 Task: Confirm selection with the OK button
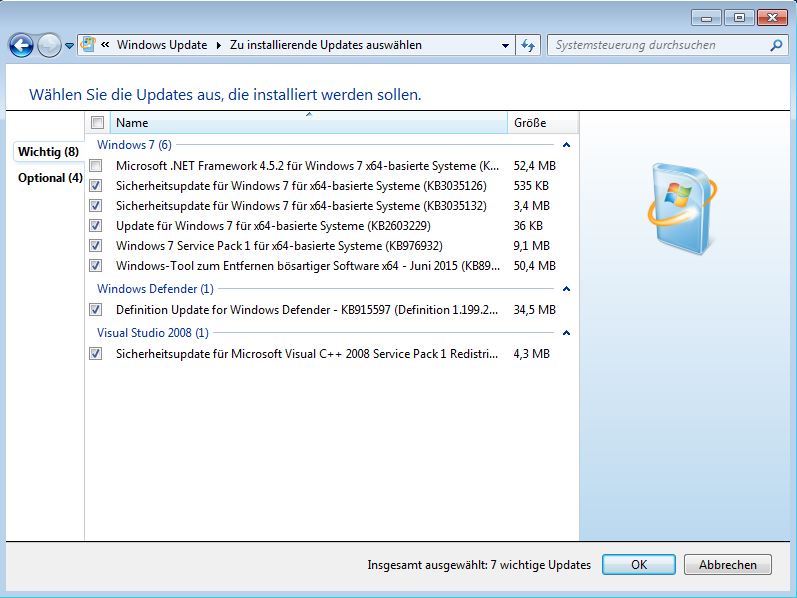click(x=638, y=564)
